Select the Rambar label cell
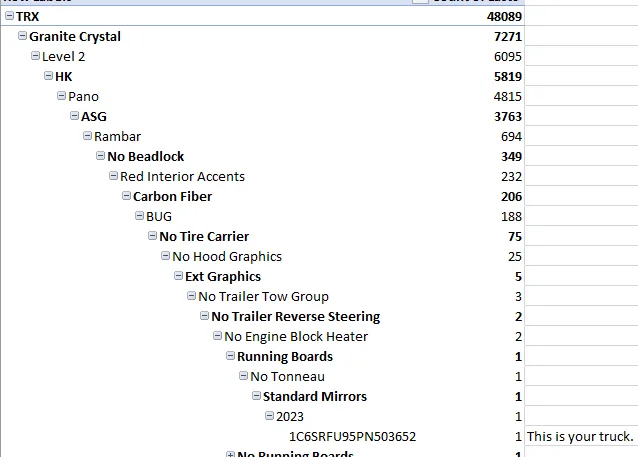The height and width of the screenshot is (457, 638). click(x=118, y=137)
